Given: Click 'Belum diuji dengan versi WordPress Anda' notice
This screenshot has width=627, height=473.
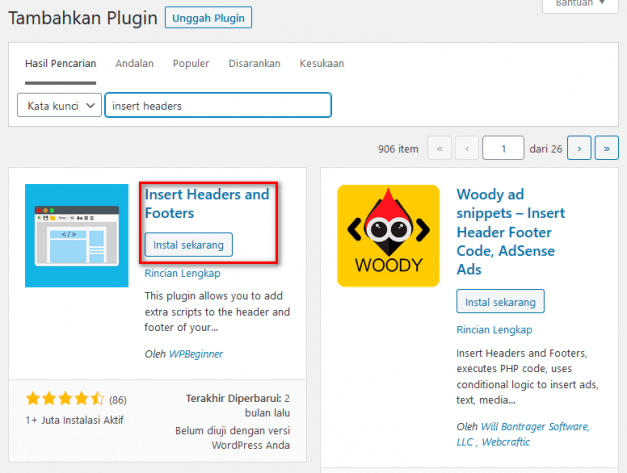Looking at the screenshot, I should coord(233,438).
